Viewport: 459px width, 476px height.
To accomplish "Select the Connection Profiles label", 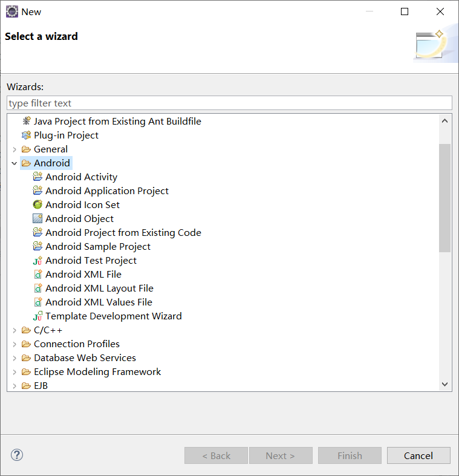I will coord(77,344).
